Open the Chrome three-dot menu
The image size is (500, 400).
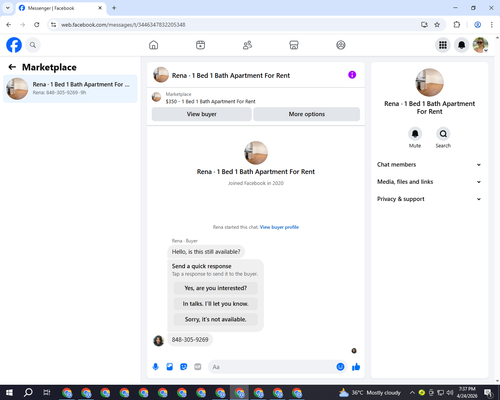(491, 25)
